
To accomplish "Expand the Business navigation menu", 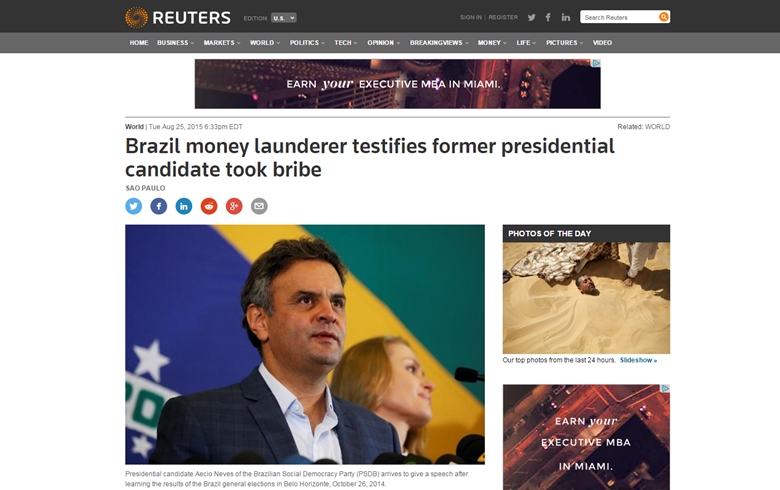I will click(176, 43).
